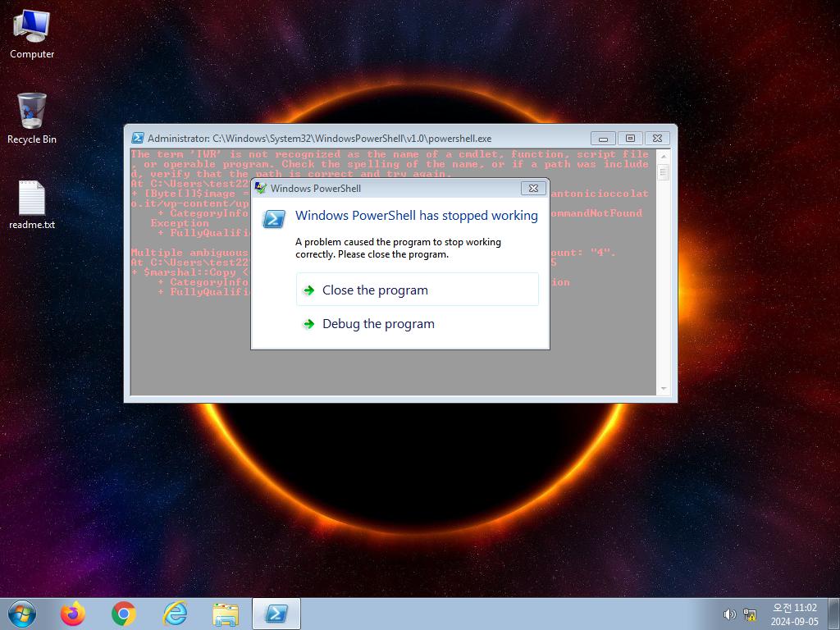This screenshot has width=840, height=630.
Task: Click the PowerShell icon in error dialog
Action: (x=274, y=218)
